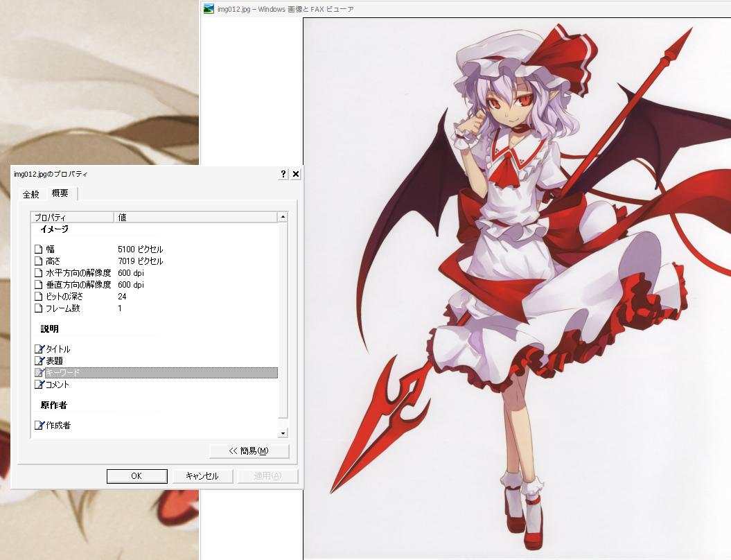Select the 概要 tab
The width and height of the screenshot is (731, 560).
(60, 193)
